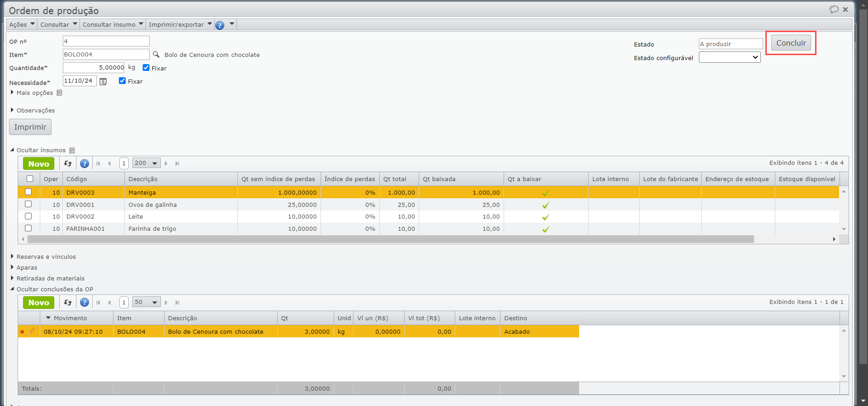Screen dimensions: 868x406
Task: Open help for the conclusões da OP grid
Action: point(85,303)
